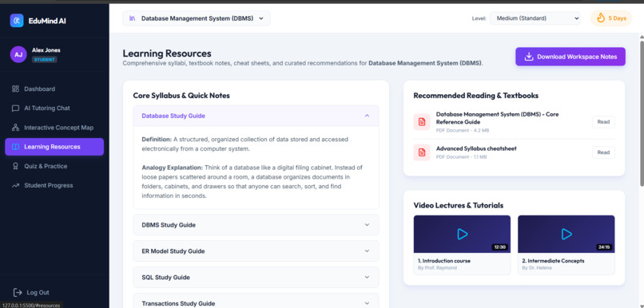This screenshot has width=644, height=308.
Task: Click Download Workspace Notes button
Action: (570, 57)
